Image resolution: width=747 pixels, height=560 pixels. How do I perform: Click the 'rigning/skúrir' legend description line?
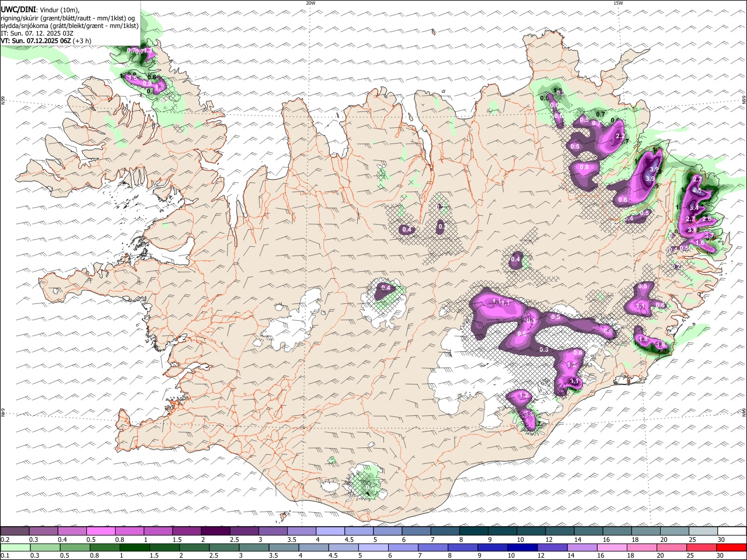(68, 17)
